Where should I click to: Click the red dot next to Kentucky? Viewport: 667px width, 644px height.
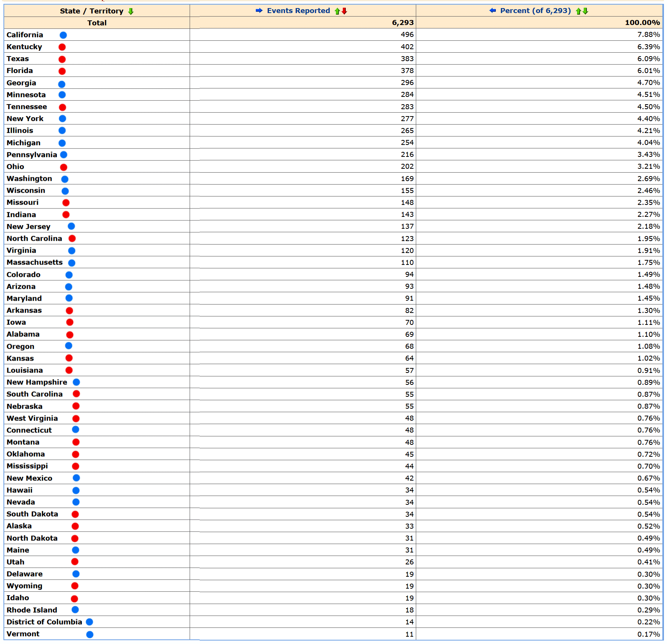click(x=62, y=47)
